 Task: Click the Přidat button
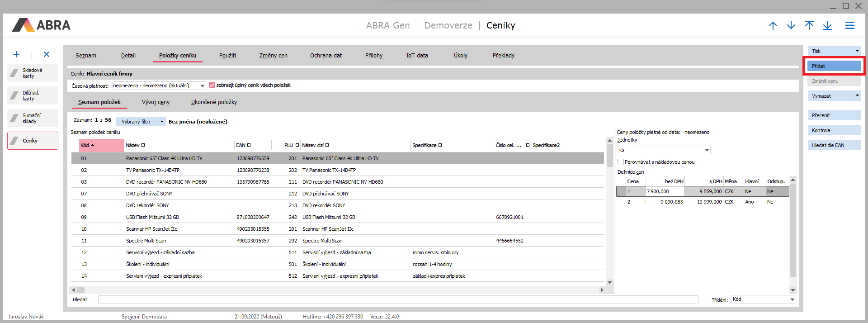tap(834, 66)
